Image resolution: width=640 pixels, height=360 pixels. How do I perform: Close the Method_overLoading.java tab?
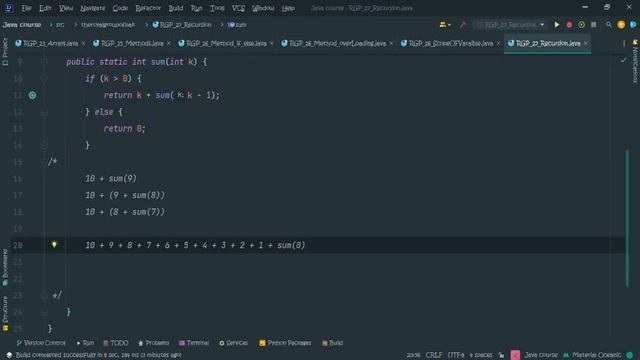(x=391, y=43)
